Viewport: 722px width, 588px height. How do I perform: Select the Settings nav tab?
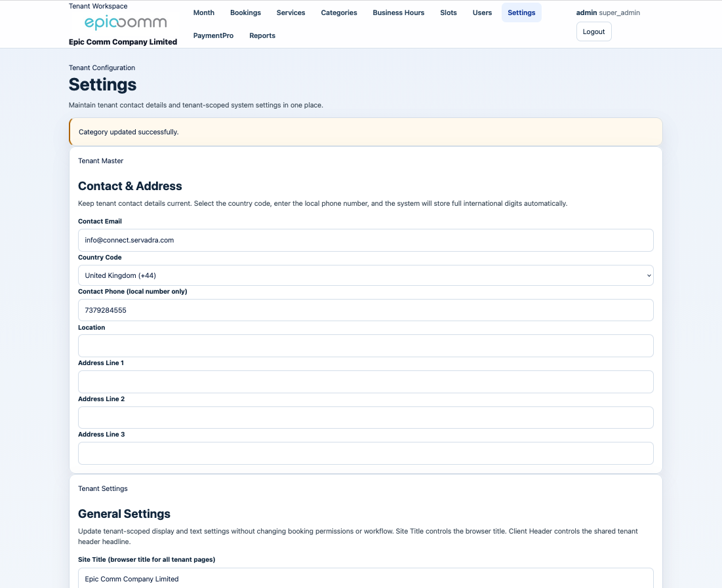click(521, 12)
